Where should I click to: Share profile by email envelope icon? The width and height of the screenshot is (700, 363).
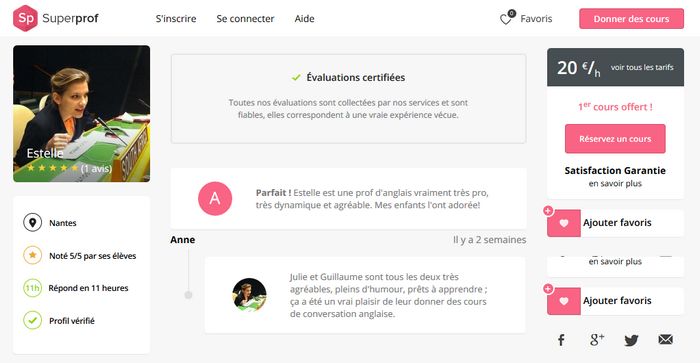click(x=665, y=339)
